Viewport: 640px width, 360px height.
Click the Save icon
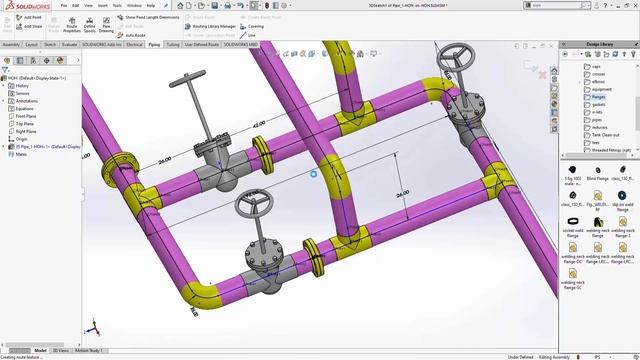[x=214, y=5]
